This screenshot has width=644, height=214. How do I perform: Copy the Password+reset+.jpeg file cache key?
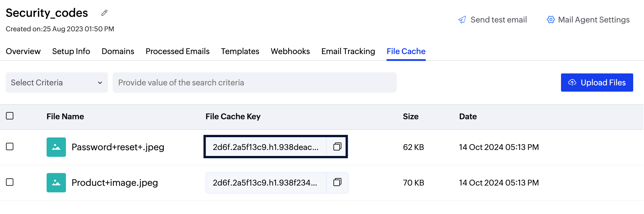(x=337, y=147)
